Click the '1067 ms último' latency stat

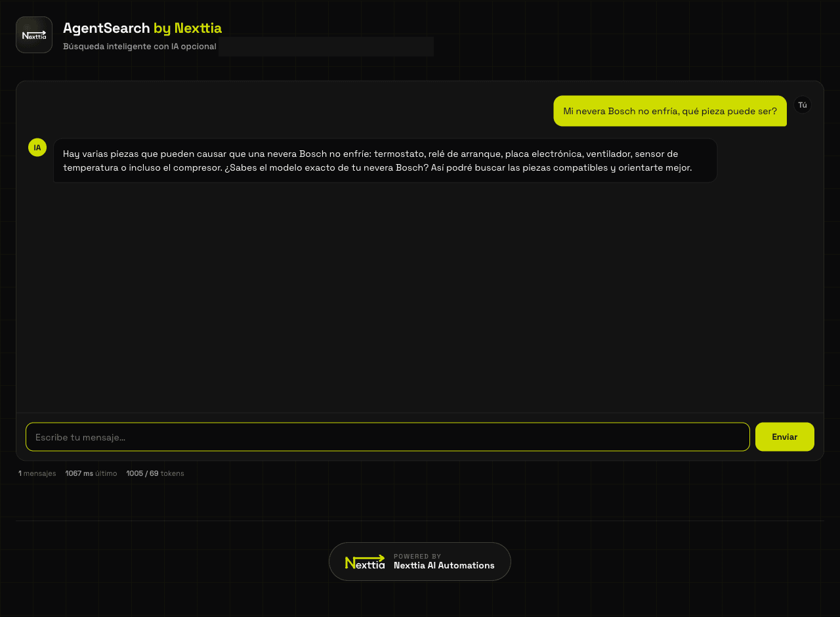tap(91, 473)
